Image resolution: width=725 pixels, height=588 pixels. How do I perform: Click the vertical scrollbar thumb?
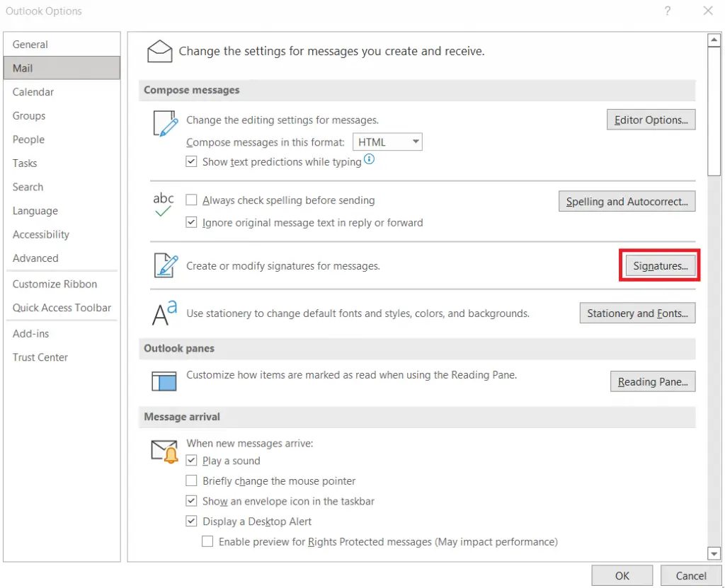(714, 111)
